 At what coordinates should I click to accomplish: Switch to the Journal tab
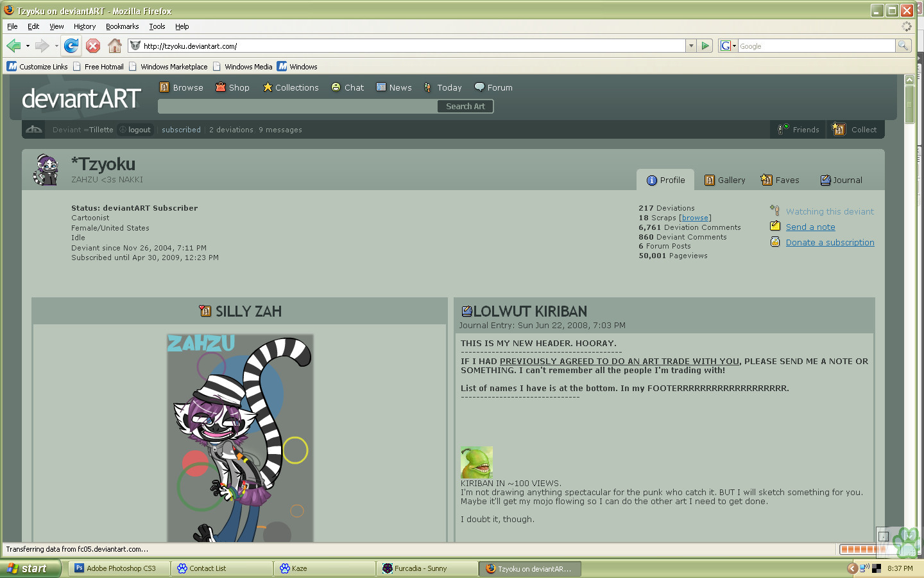tap(841, 180)
